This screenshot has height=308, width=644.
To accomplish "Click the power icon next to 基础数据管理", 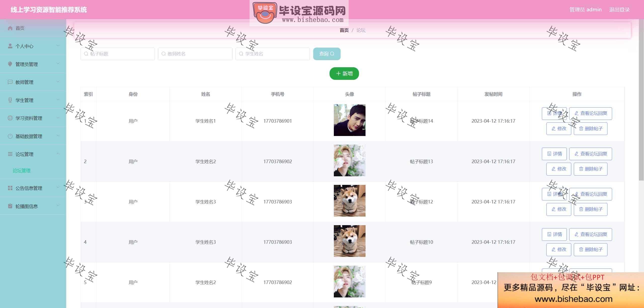I will click(10, 136).
